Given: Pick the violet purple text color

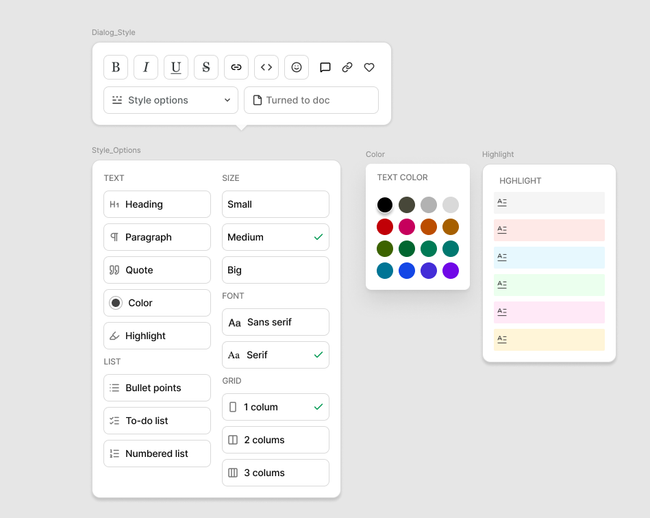Looking at the screenshot, I should pos(451,271).
